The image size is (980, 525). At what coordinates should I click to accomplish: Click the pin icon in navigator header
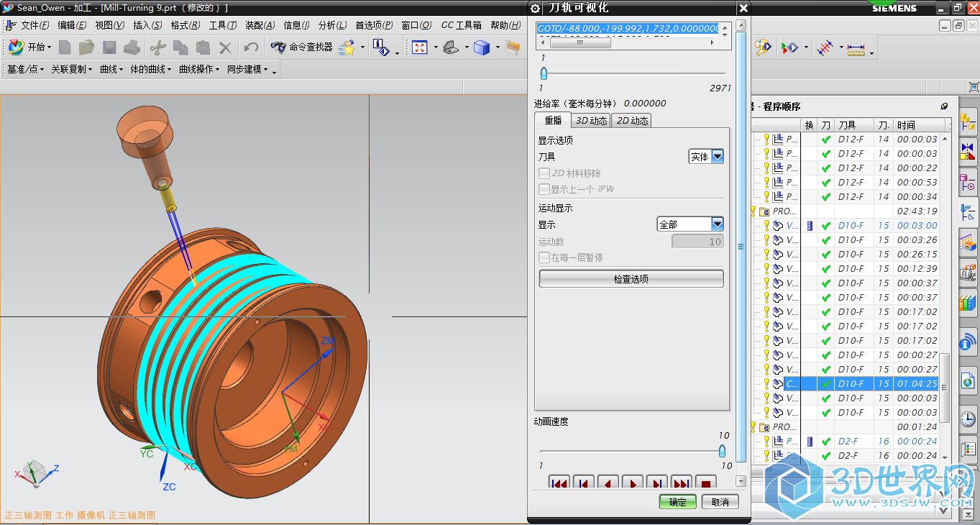tap(944, 106)
